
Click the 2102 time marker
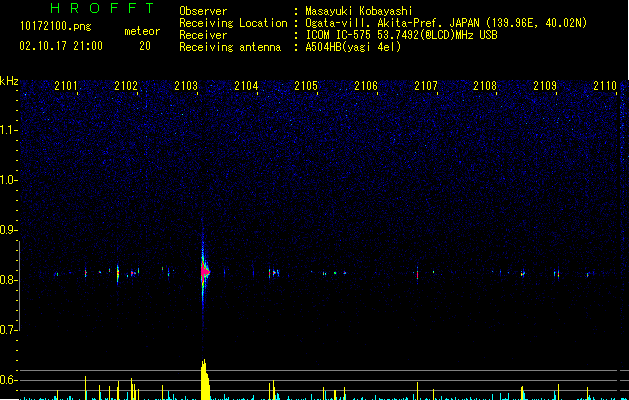[126, 86]
